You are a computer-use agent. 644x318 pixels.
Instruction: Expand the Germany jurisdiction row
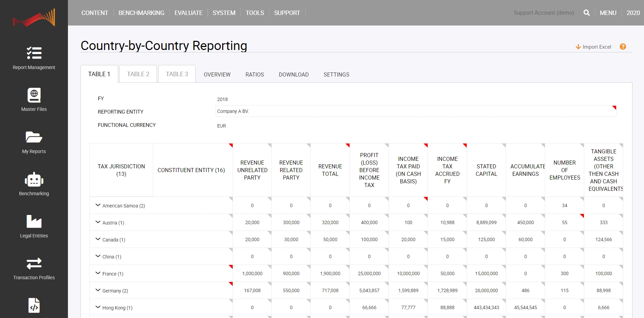click(x=98, y=290)
